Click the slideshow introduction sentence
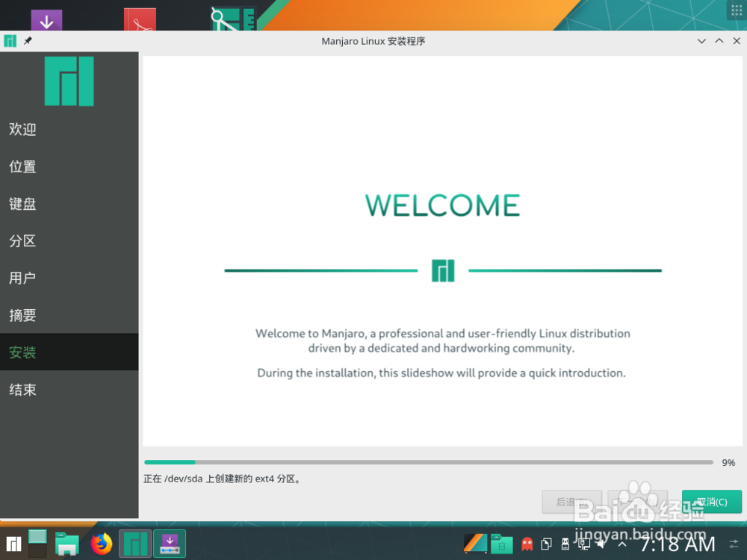The height and width of the screenshot is (560, 747). tap(441, 373)
